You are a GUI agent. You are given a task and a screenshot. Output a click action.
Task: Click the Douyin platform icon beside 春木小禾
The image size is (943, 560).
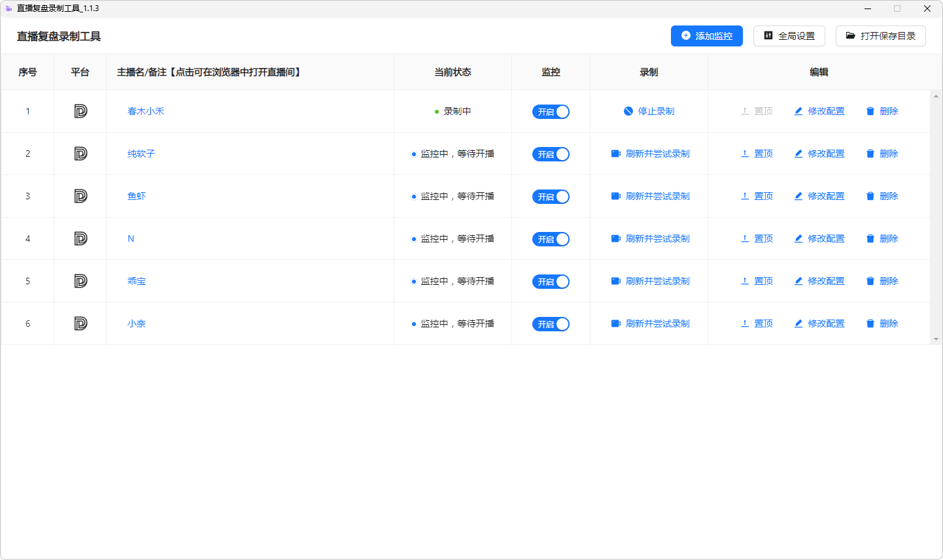pos(79,111)
